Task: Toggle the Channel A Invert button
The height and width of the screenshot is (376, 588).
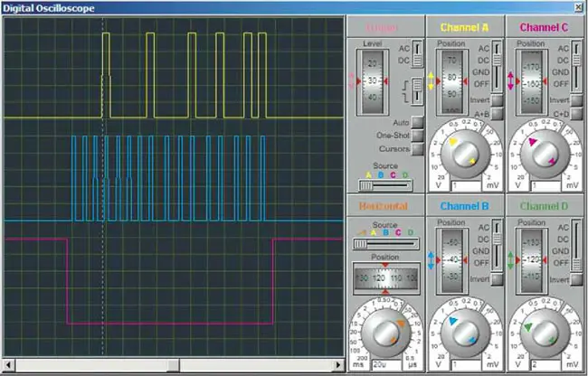Action: coord(497,99)
